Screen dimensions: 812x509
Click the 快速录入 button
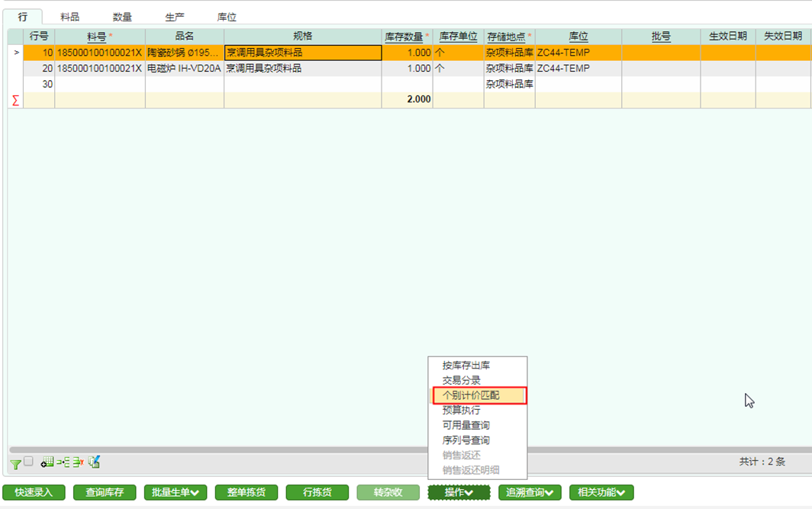pos(34,492)
